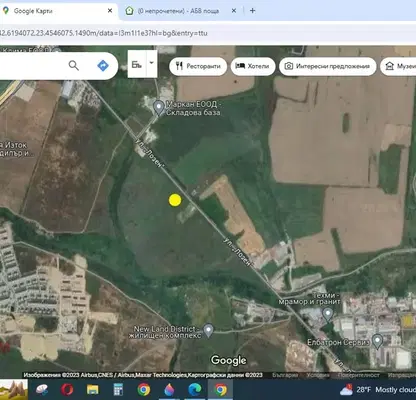This screenshot has height=400, width=416.
Task: Show Интересни предложения on the map
Action: (328, 66)
